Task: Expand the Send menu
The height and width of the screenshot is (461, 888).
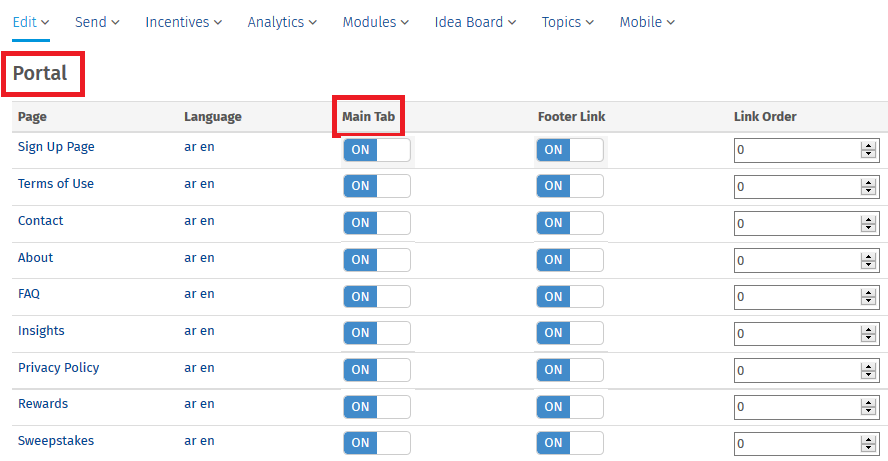Action: [x=97, y=22]
